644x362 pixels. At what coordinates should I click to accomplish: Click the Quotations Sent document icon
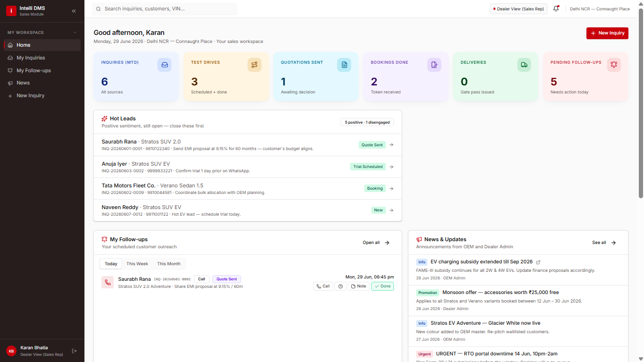tap(344, 65)
